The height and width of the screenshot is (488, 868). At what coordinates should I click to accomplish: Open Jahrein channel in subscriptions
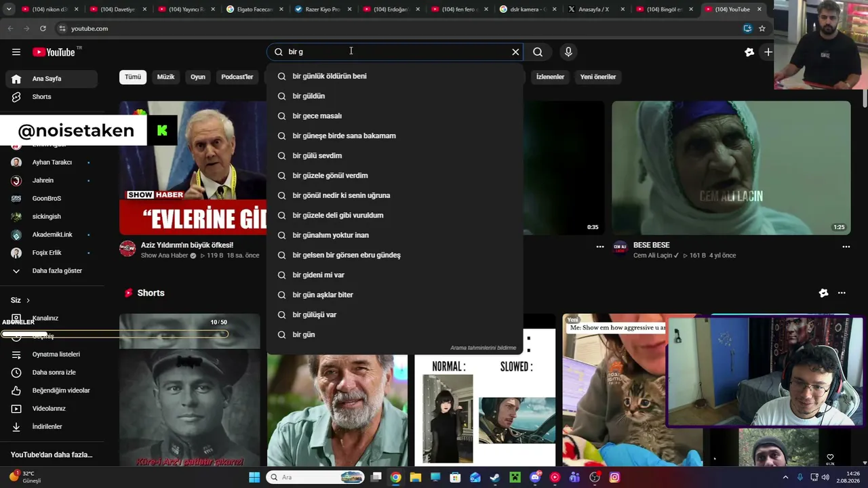(x=51, y=180)
